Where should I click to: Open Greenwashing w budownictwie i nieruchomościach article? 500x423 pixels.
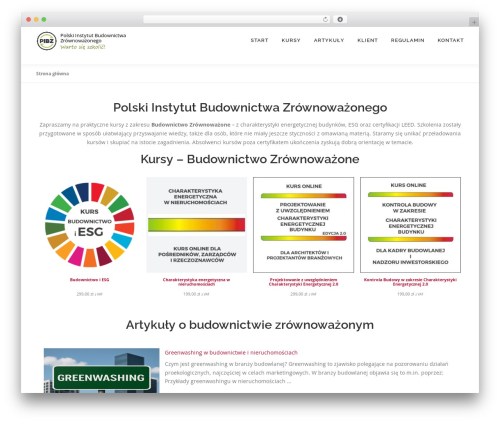231,353
